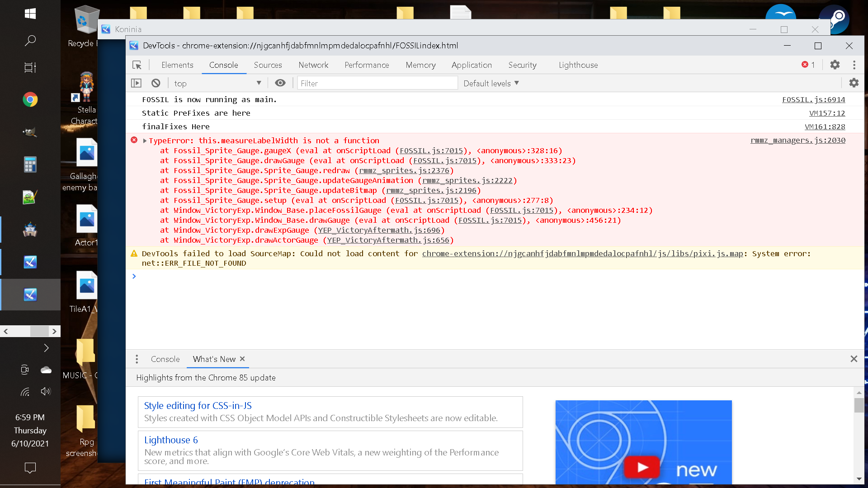Open the Lighthouse tab
The image size is (868, 488).
click(578, 65)
